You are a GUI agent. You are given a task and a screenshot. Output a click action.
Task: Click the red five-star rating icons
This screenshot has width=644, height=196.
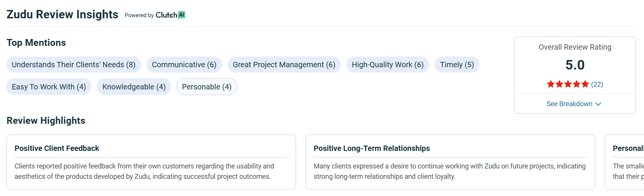568,84
